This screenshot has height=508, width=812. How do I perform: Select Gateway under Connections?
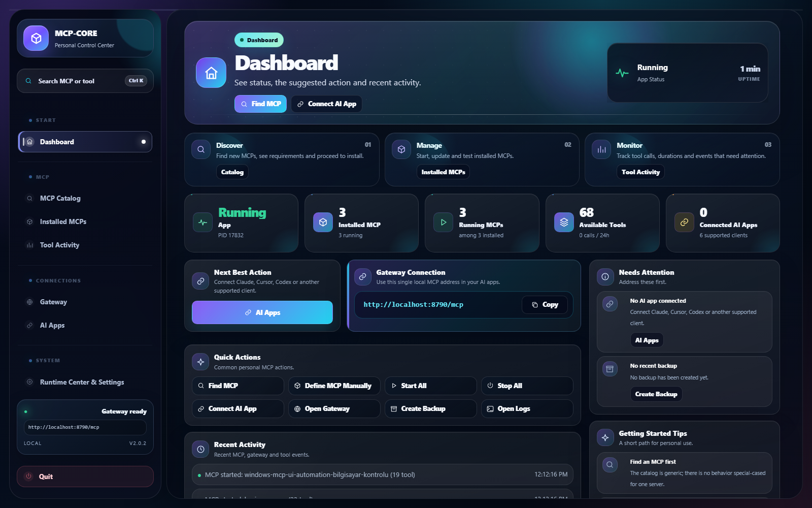(x=85, y=302)
